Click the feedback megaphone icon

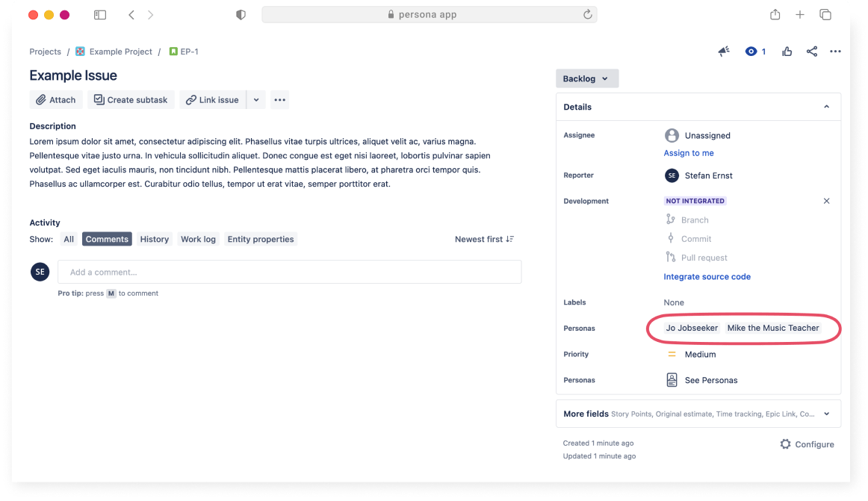click(x=723, y=52)
